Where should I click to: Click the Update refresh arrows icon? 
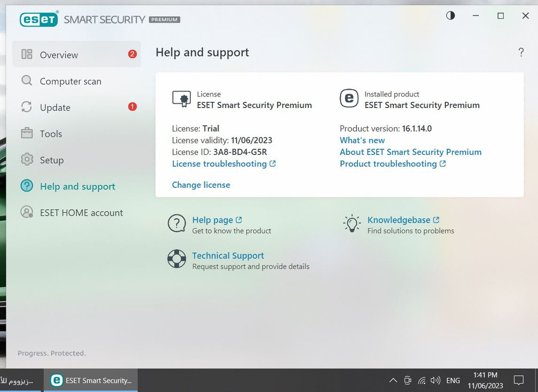[27, 107]
